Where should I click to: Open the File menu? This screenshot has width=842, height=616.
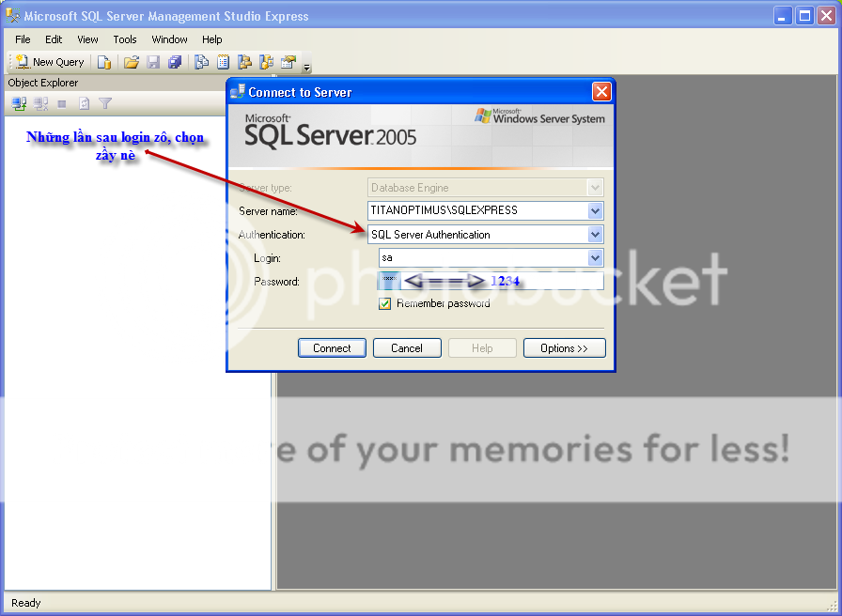point(23,39)
